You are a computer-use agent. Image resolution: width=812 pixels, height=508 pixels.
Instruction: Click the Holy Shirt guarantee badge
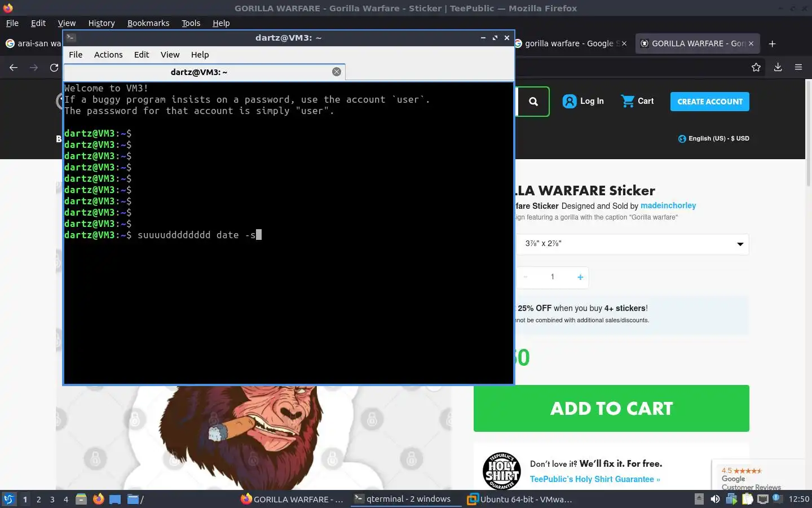[502, 471]
